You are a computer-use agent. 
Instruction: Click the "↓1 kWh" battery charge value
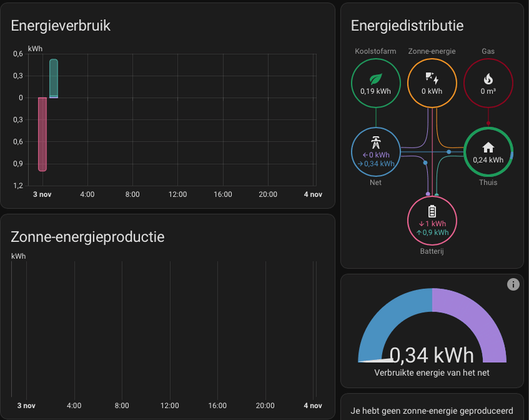click(432, 224)
